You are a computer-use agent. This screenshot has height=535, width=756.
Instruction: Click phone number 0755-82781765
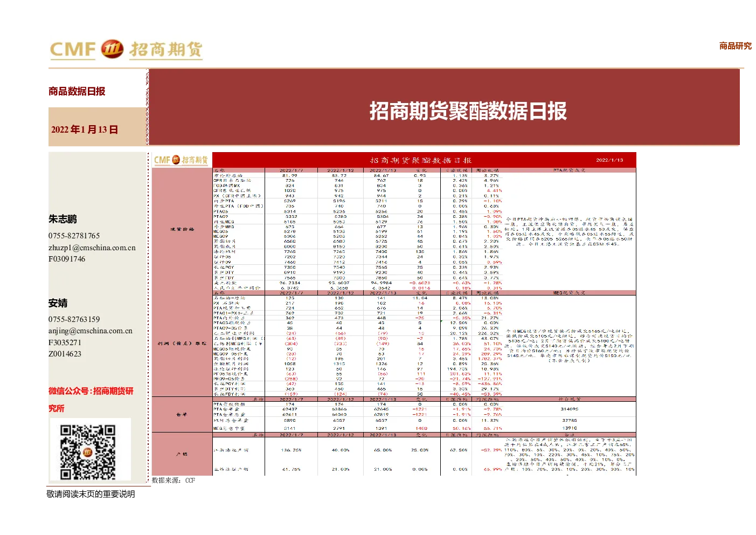coord(74,236)
